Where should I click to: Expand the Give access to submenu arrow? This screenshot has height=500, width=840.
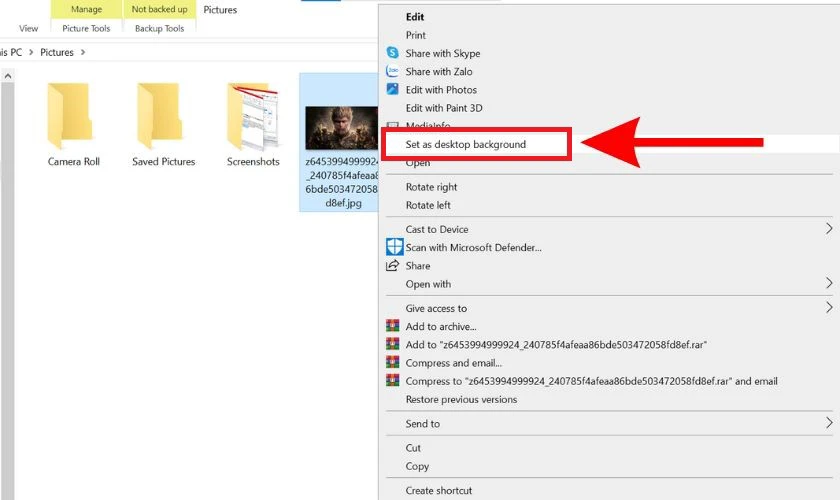828,308
